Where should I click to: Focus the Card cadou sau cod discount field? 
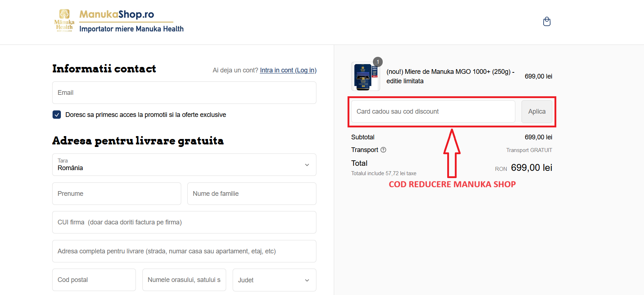(x=433, y=111)
